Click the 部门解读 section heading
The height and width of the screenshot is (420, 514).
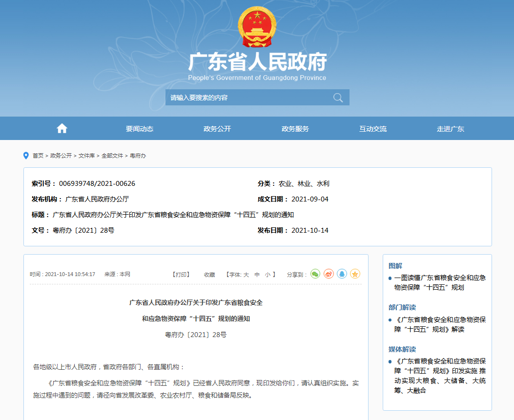tap(402, 307)
